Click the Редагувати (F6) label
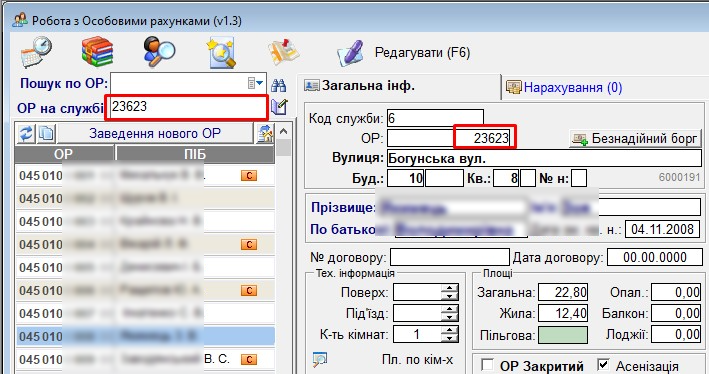The height and width of the screenshot is (374, 709). [x=422, y=53]
